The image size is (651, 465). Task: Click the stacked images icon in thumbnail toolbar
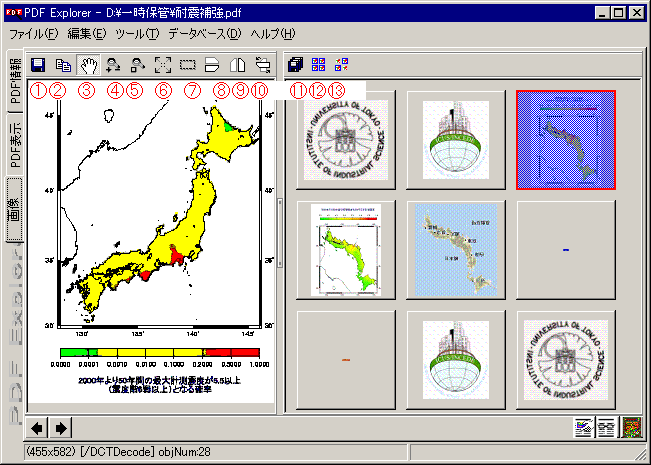pos(296,65)
